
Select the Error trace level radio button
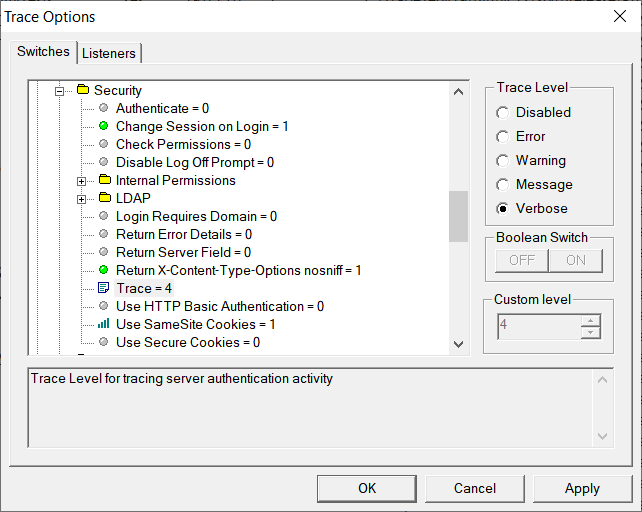[x=502, y=137]
